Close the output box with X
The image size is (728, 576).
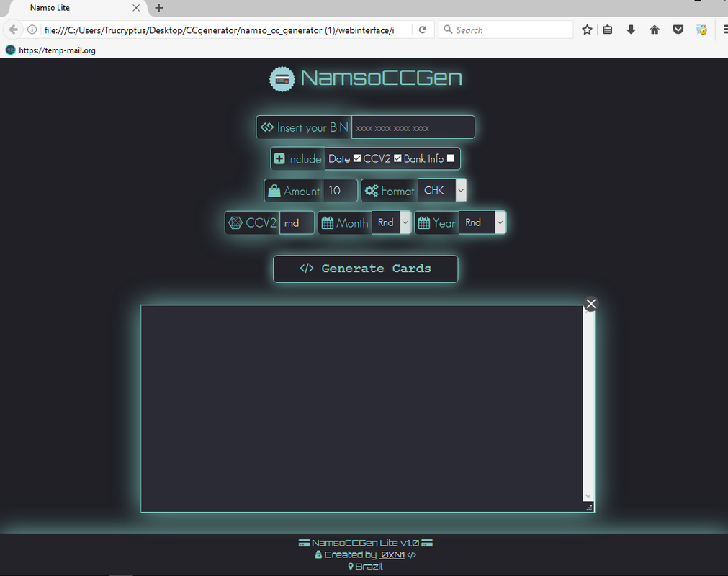point(590,304)
